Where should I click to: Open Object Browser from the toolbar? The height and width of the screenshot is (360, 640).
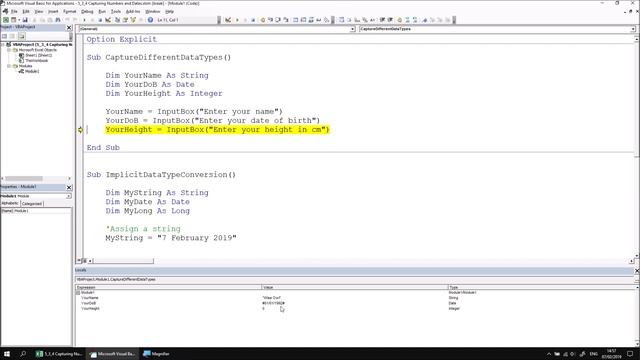[x=133, y=20]
